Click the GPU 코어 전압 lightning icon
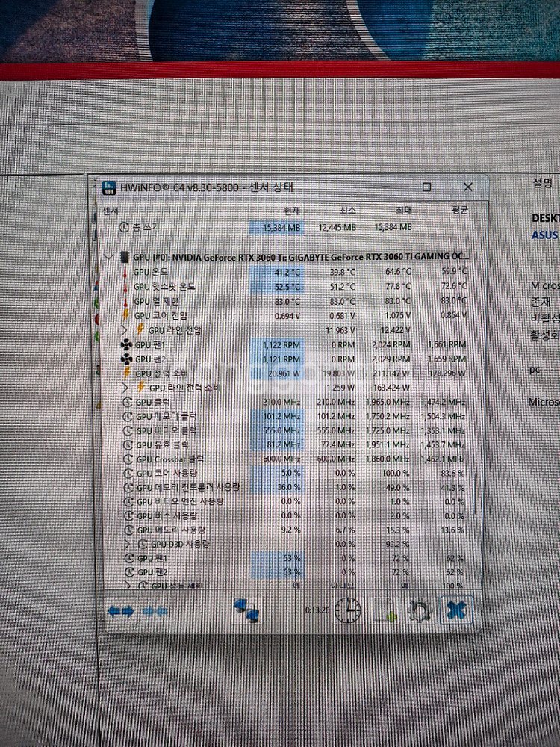Viewport: 560px width, 747px height. pyautogui.click(x=125, y=316)
